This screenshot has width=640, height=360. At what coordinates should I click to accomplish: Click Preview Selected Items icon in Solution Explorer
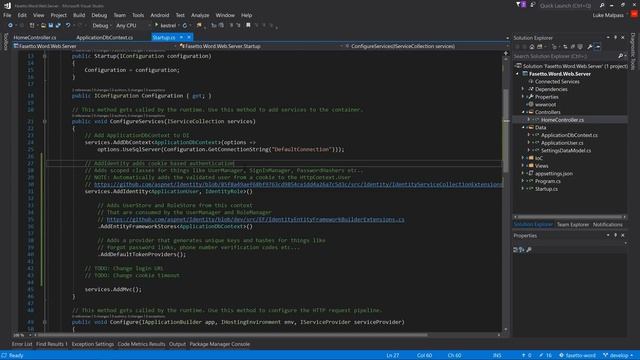(598, 47)
